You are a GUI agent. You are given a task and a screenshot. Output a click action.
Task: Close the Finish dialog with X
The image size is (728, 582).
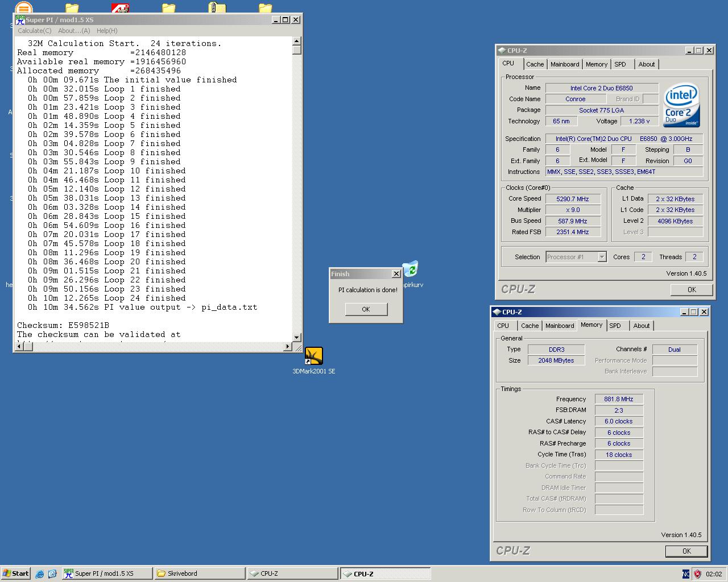(396, 274)
